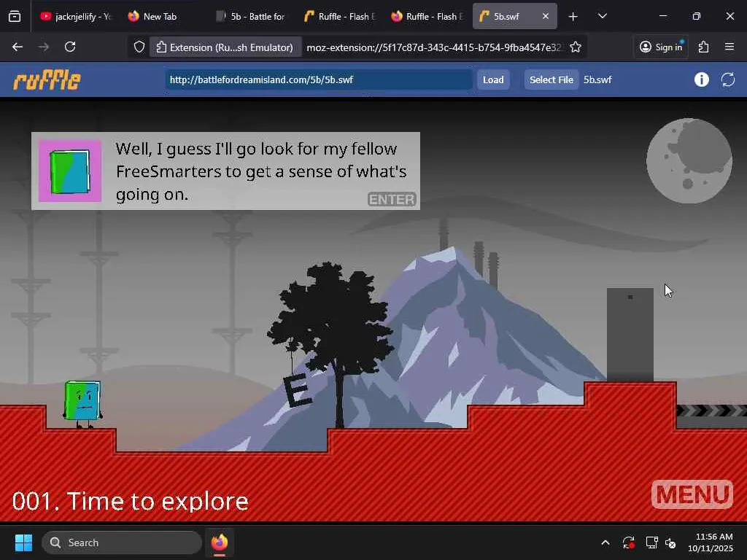Open the Windows Start menu
Viewport: 747px width, 560px height.
23,542
